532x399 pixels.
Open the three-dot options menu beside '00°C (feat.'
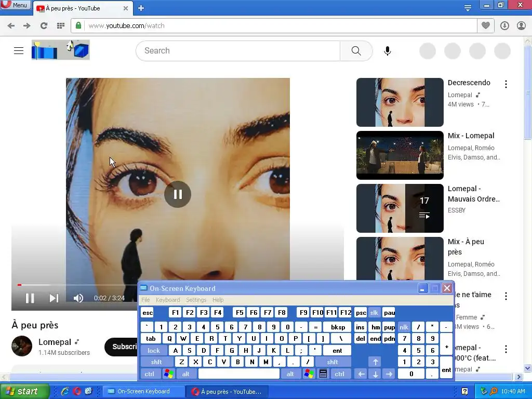click(x=506, y=349)
